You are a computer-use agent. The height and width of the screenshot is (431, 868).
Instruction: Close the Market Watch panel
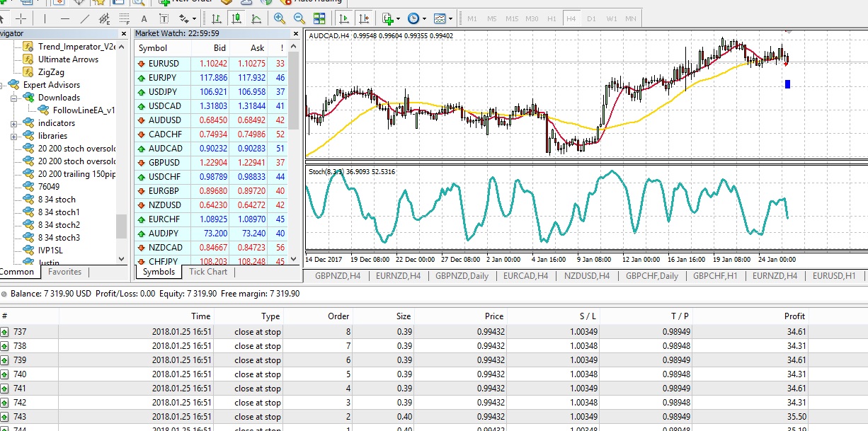coord(296,33)
